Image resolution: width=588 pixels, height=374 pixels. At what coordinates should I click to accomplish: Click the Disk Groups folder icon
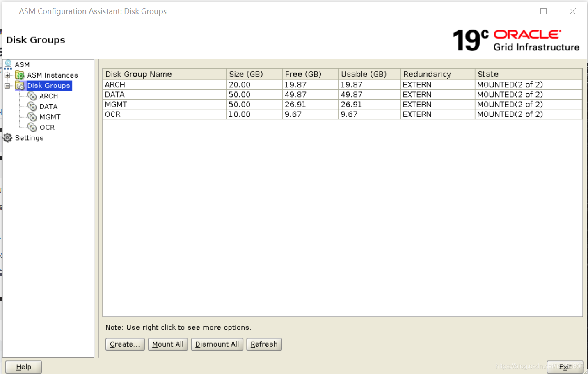pyautogui.click(x=20, y=85)
